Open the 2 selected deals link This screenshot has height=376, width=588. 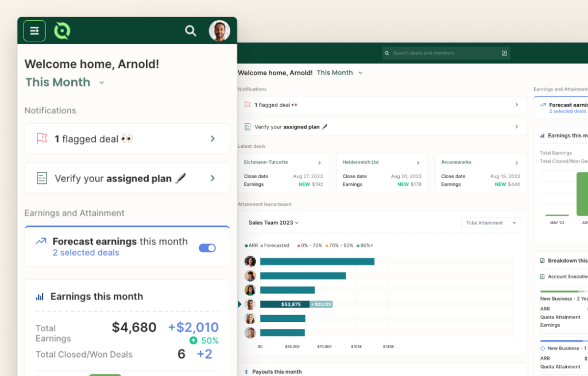click(86, 253)
